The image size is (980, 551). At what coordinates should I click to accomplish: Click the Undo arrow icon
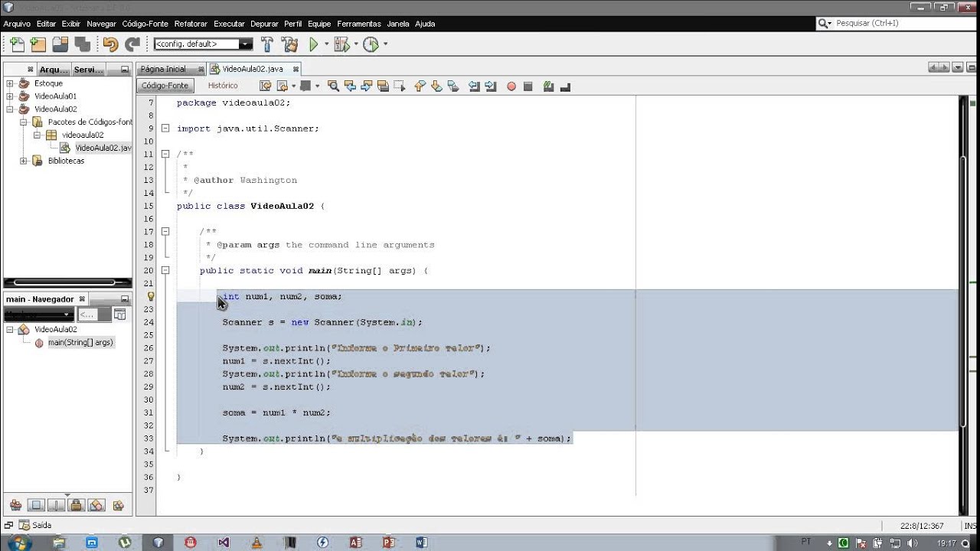(111, 44)
